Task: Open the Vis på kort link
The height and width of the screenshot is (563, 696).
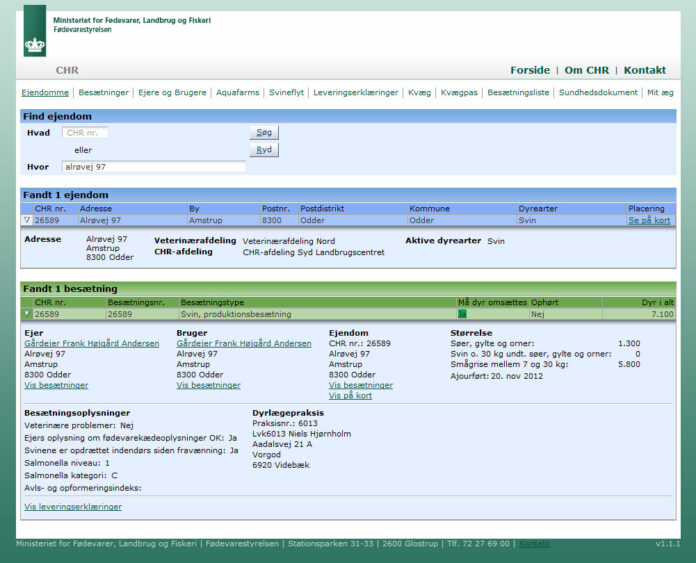Action: (350, 396)
